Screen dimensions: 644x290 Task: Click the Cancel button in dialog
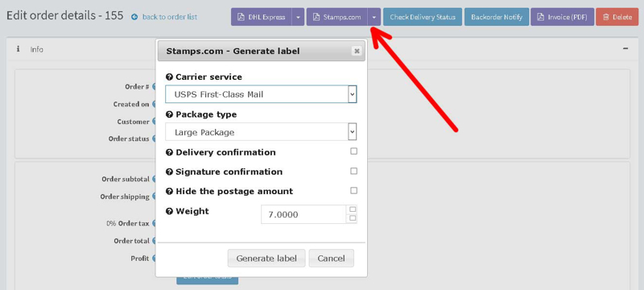click(x=332, y=259)
